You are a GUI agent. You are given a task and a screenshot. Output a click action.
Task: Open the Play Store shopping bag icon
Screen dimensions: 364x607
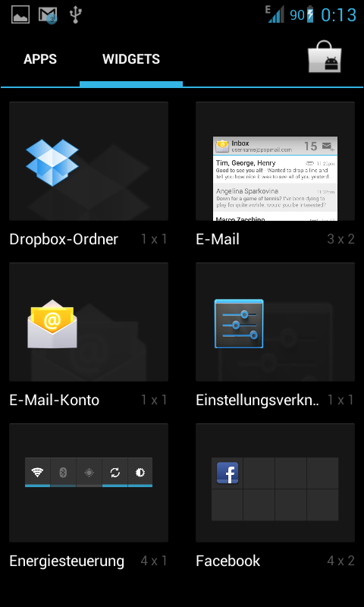point(325,58)
